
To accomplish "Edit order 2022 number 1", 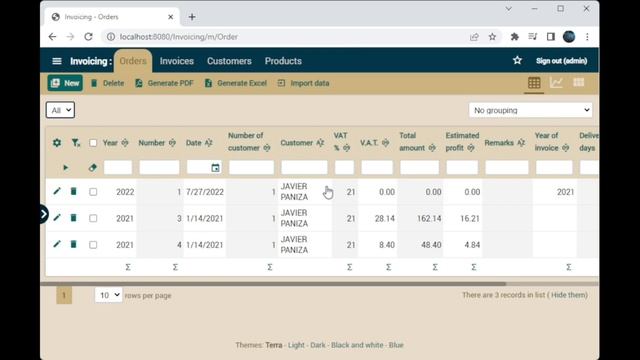I will 57,191.
